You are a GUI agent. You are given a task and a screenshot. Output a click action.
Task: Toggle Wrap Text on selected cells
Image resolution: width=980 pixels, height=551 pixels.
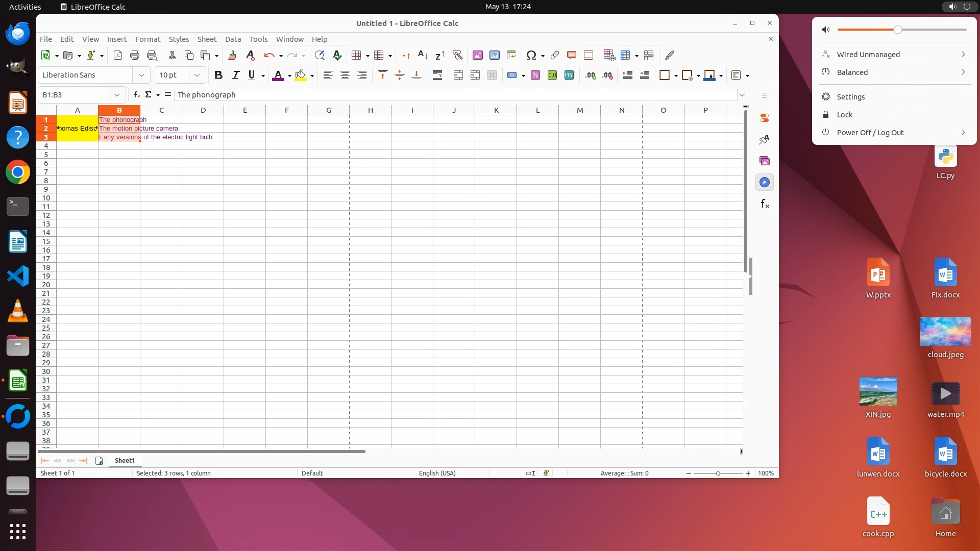(437, 75)
